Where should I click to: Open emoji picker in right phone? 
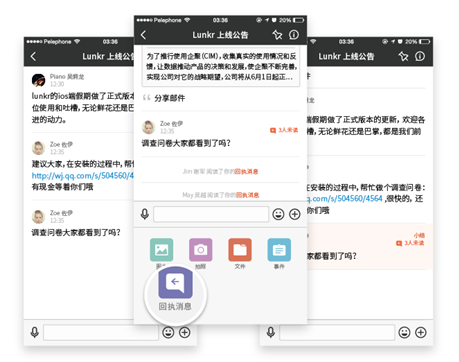click(404, 332)
